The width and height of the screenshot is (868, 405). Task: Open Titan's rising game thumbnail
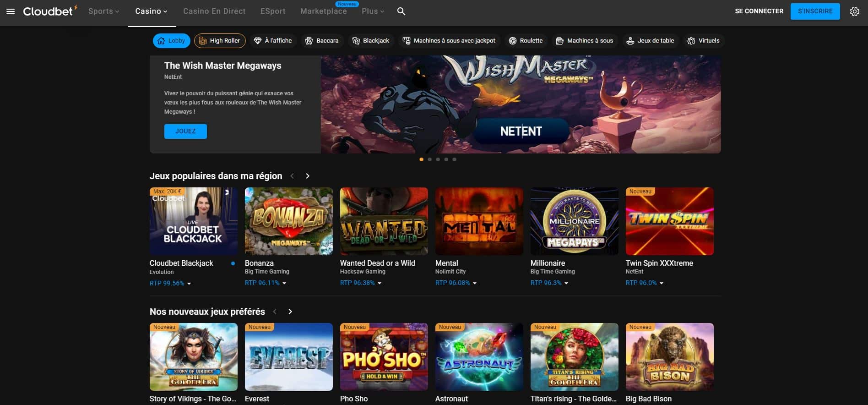click(575, 357)
